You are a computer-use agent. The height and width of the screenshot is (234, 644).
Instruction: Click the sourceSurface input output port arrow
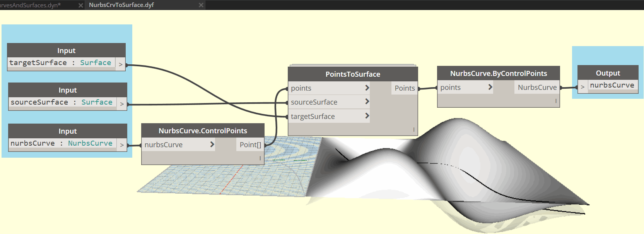point(122,104)
